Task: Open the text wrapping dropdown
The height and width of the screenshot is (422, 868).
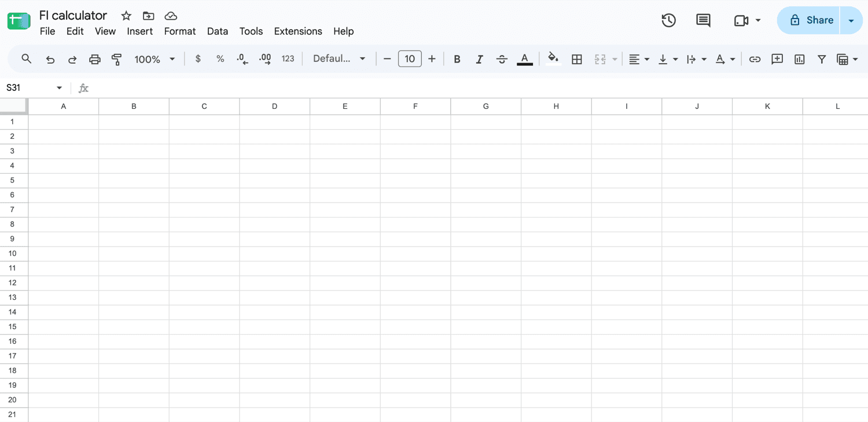Action: 696,59
